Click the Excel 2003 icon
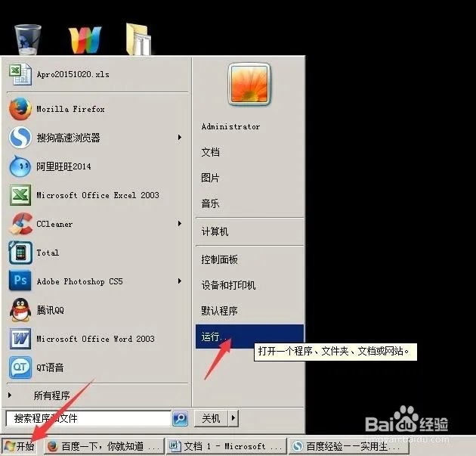 coord(20,195)
